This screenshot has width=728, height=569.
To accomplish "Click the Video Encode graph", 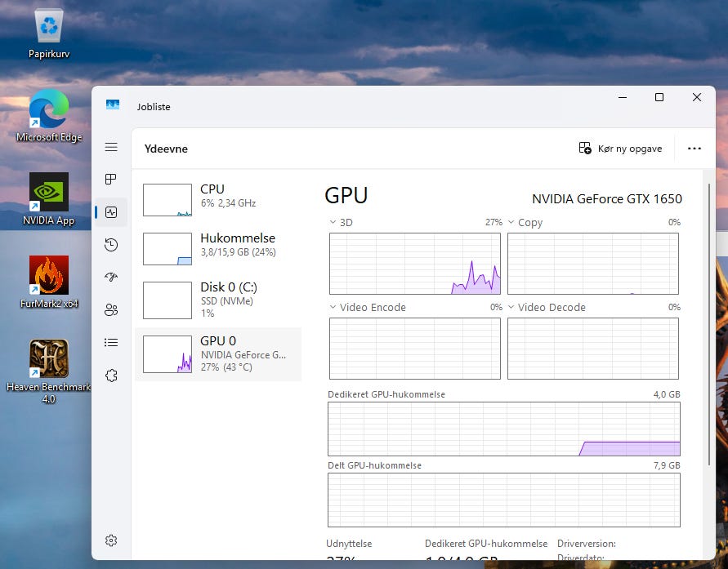I will click(x=415, y=349).
